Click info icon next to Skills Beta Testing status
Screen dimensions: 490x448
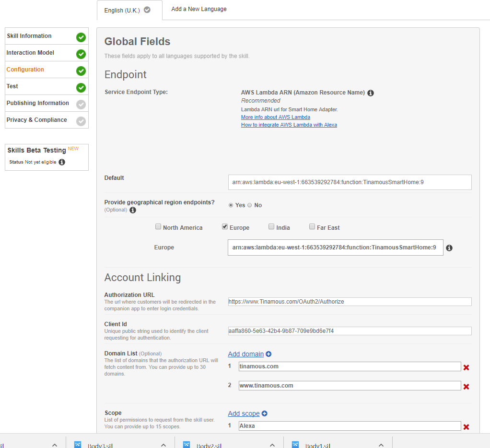point(62,162)
